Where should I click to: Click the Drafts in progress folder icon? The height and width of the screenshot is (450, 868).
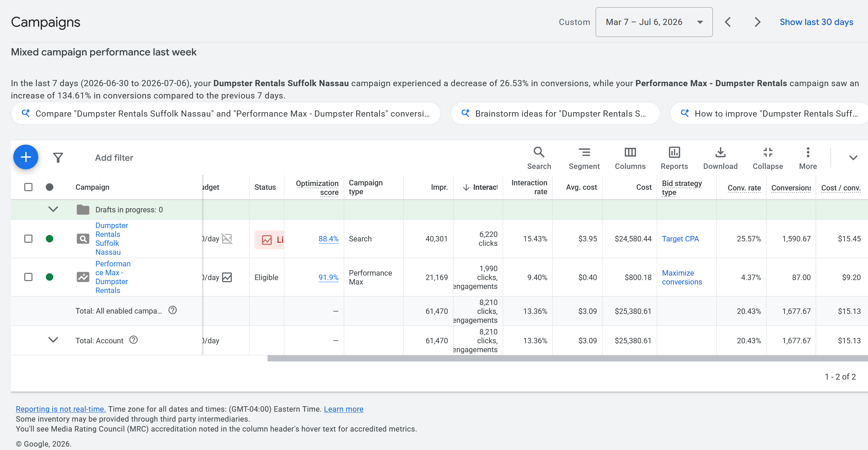tap(83, 210)
